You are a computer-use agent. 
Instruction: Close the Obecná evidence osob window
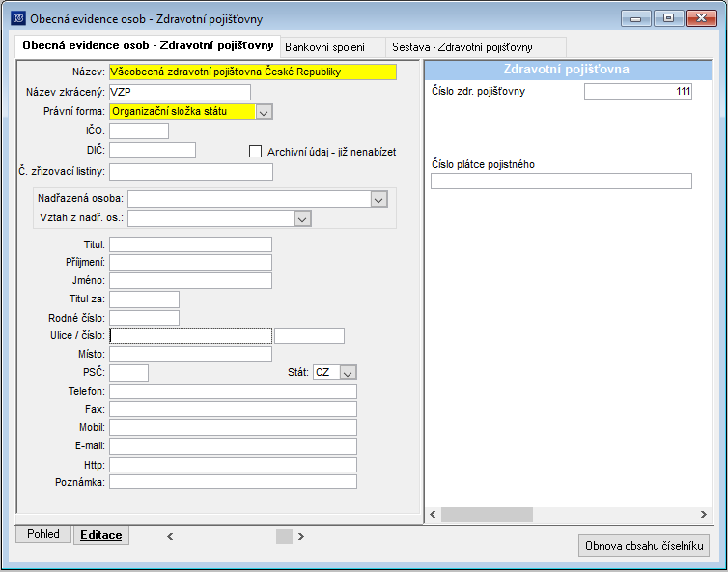click(702, 18)
